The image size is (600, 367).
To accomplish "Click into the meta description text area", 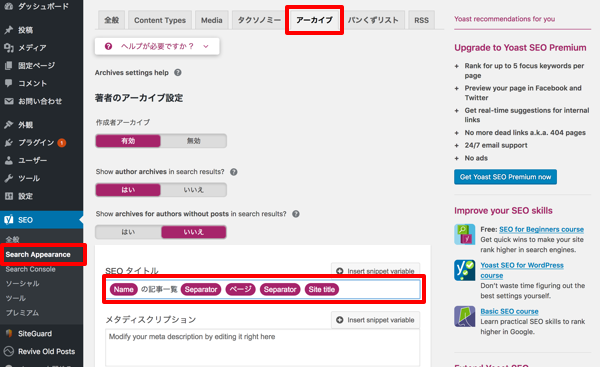I will point(262,347).
